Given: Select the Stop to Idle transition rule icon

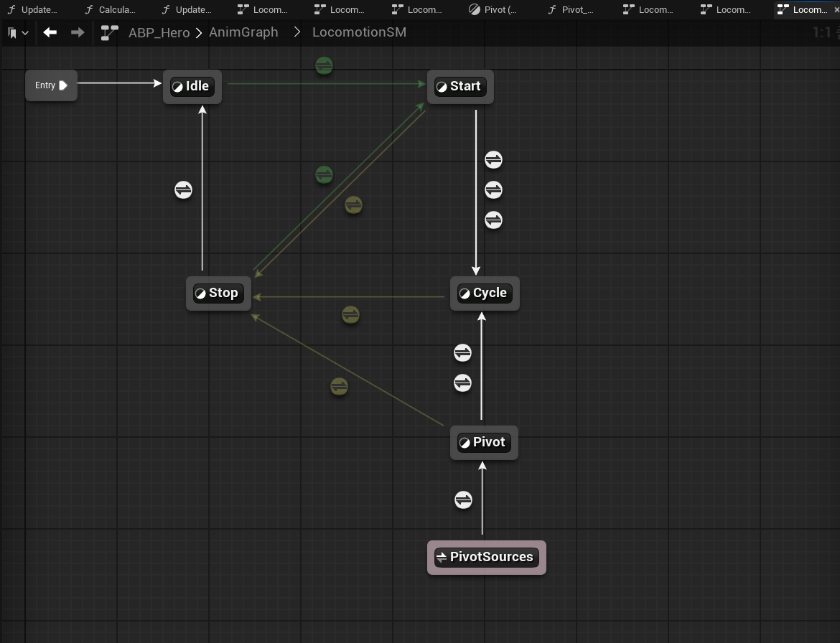Looking at the screenshot, I should [x=183, y=189].
